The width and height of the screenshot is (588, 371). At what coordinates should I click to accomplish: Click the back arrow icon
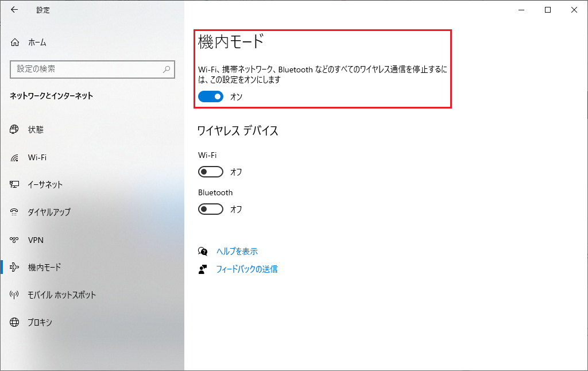pos(14,10)
